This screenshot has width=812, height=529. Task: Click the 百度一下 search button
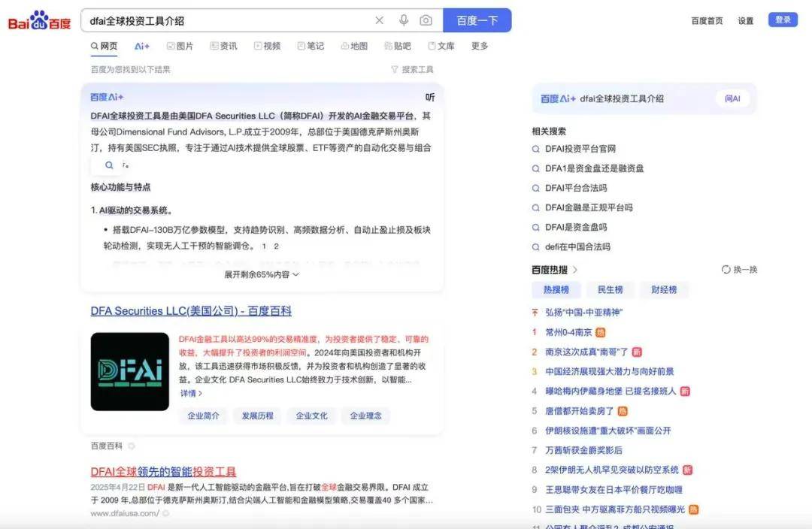[x=477, y=20]
